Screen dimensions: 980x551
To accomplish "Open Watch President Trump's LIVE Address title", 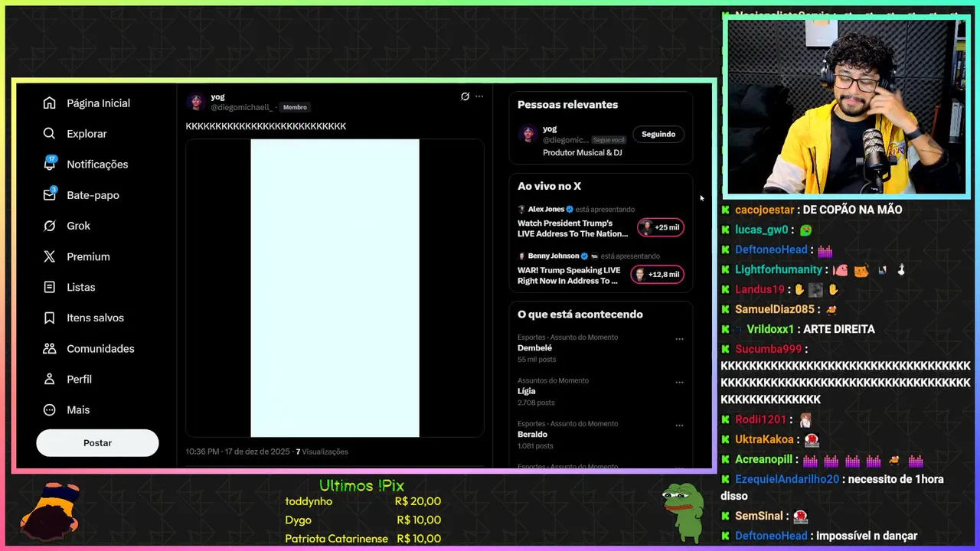I will (x=573, y=228).
